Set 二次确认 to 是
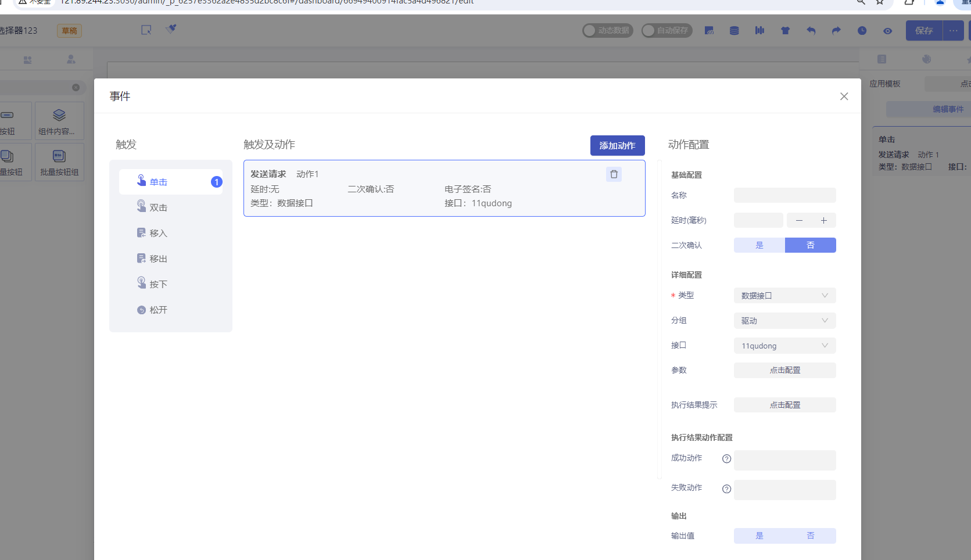The height and width of the screenshot is (560, 971). point(759,245)
